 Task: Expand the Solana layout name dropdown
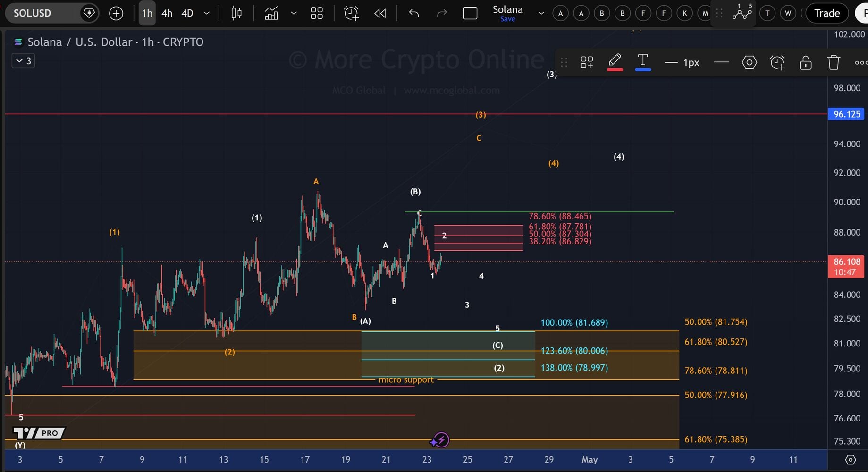[541, 13]
